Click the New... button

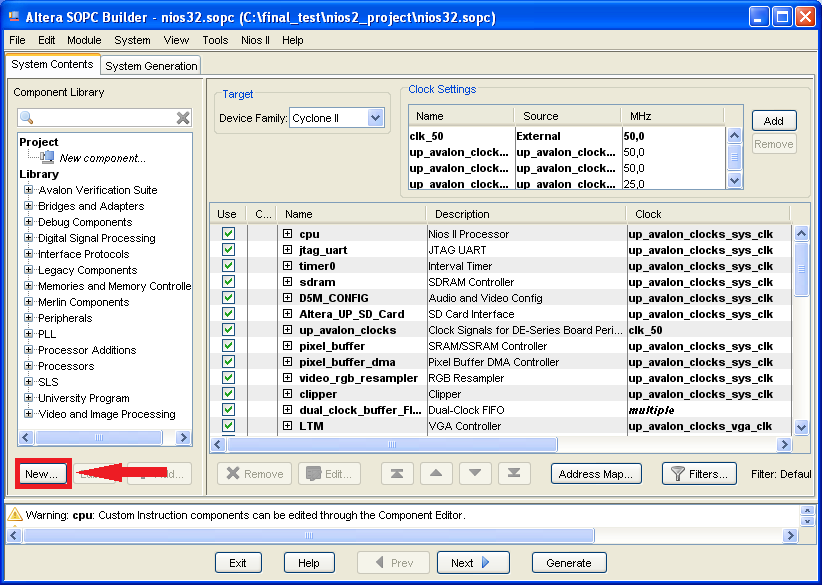tap(41, 474)
